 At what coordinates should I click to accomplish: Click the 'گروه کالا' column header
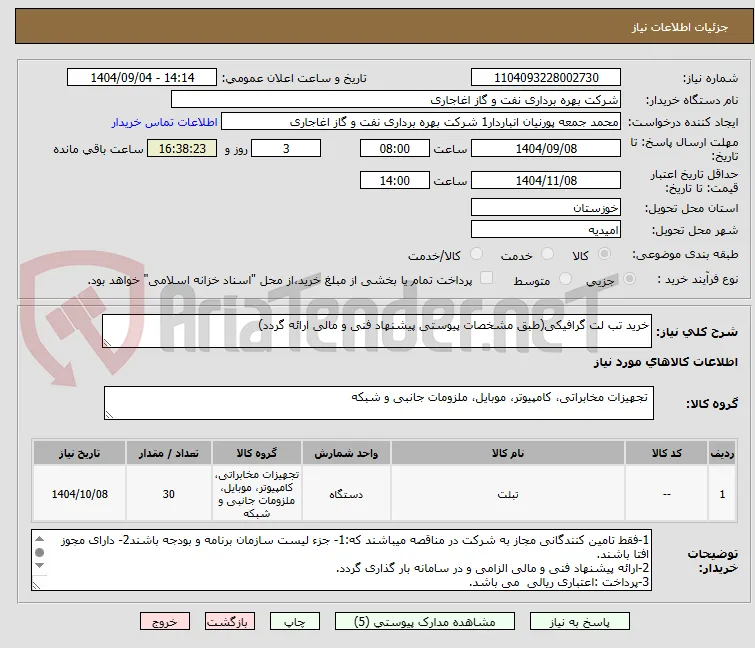pyautogui.click(x=257, y=453)
